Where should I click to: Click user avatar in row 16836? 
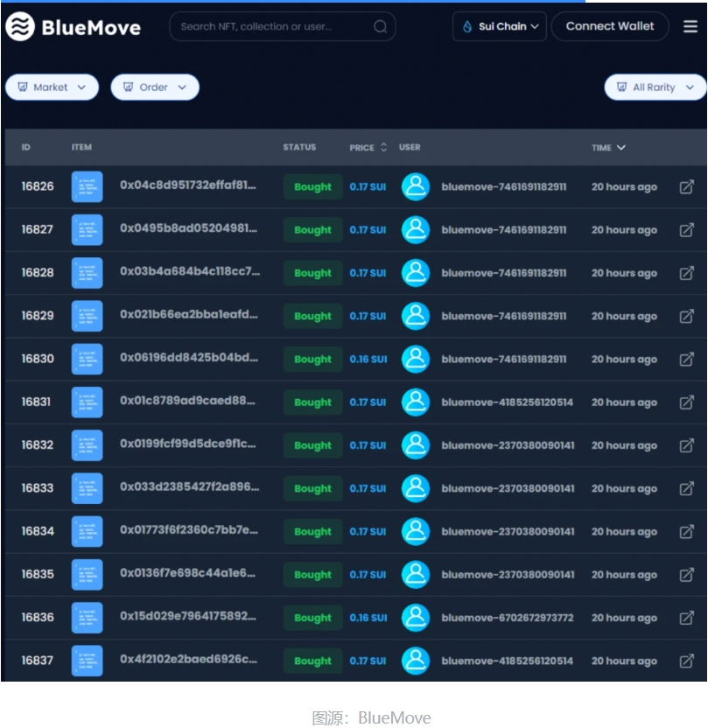tap(416, 618)
